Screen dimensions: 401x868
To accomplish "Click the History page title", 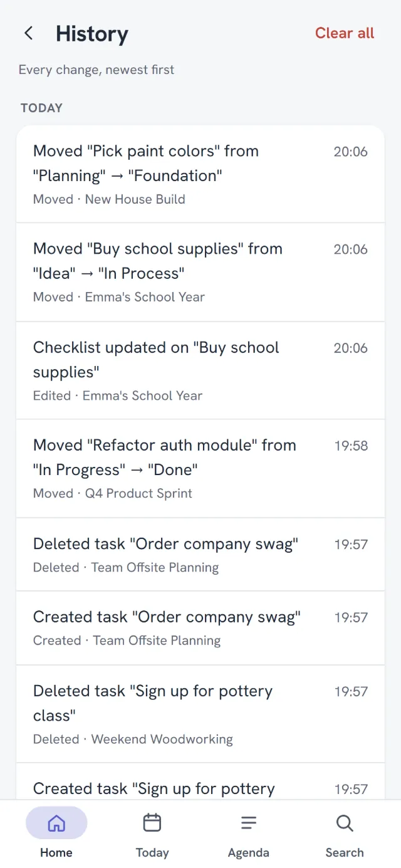I will click(92, 34).
